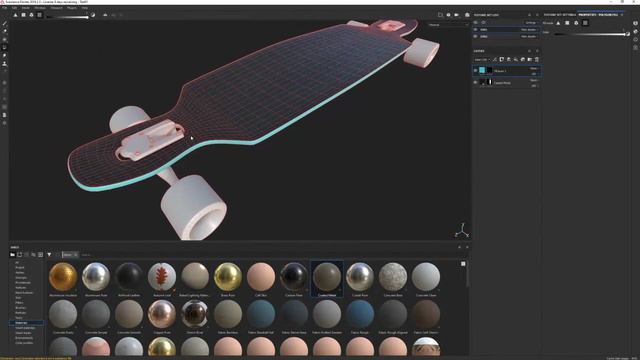Screen dimensions: 640x360
Task: Adjust the grayscale color slider in toolbar
Action: [68, 17]
